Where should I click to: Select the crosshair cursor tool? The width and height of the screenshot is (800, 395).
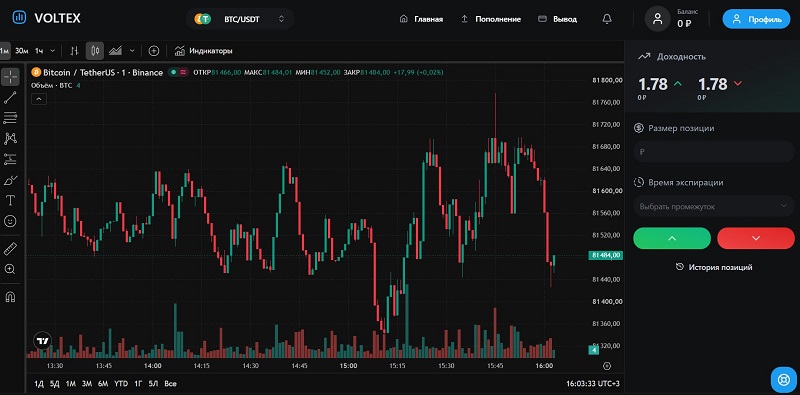(x=10, y=77)
